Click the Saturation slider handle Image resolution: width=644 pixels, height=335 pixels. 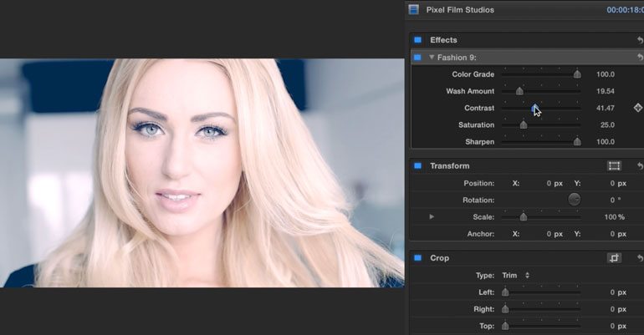[x=524, y=124]
